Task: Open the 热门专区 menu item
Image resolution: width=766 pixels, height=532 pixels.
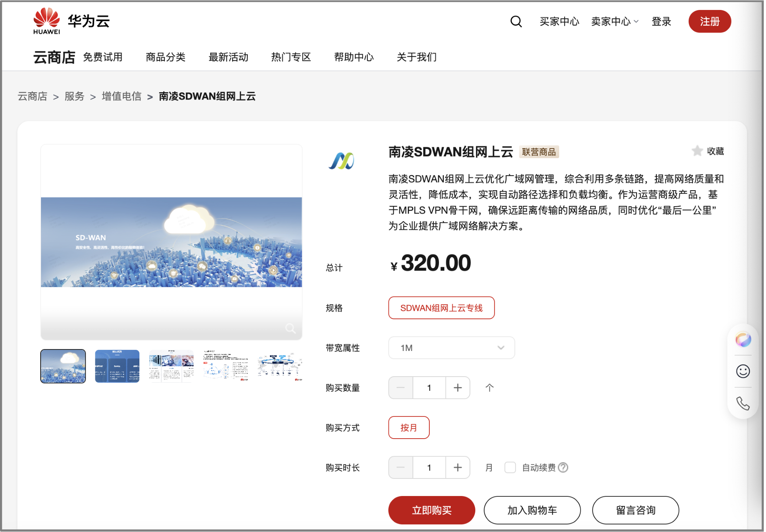Action: pyautogui.click(x=291, y=57)
